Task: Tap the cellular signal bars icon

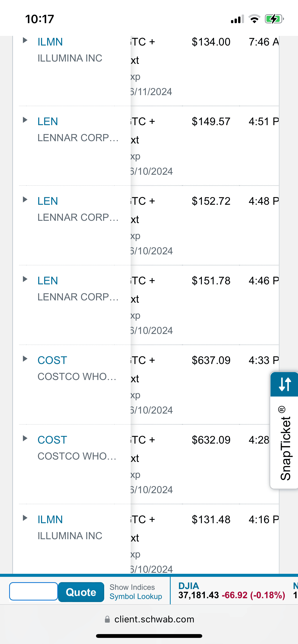Action: click(237, 19)
